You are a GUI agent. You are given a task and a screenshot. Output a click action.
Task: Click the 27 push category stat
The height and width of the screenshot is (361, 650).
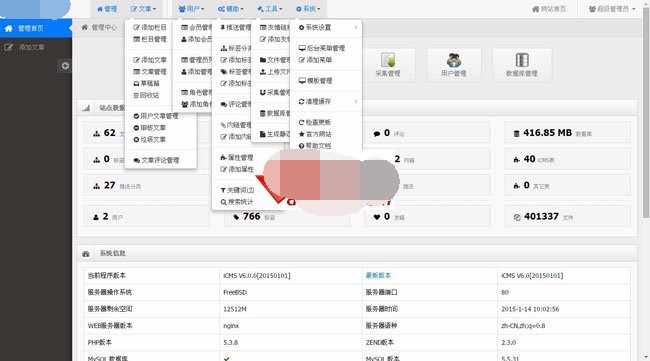point(147,185)
